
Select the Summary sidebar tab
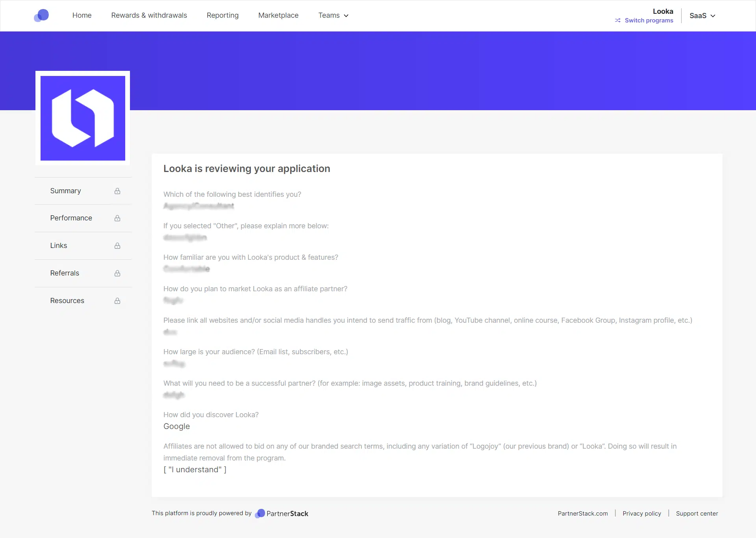(83, 191)
